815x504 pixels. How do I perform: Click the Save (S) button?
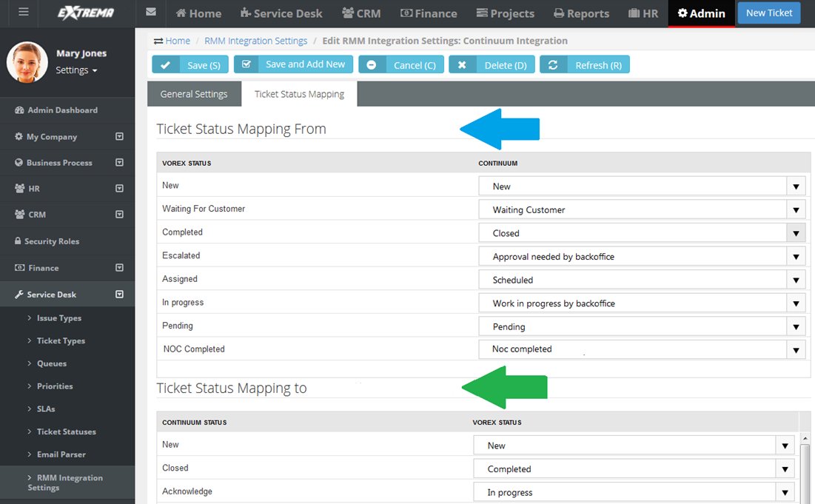(x=190, y=65)
